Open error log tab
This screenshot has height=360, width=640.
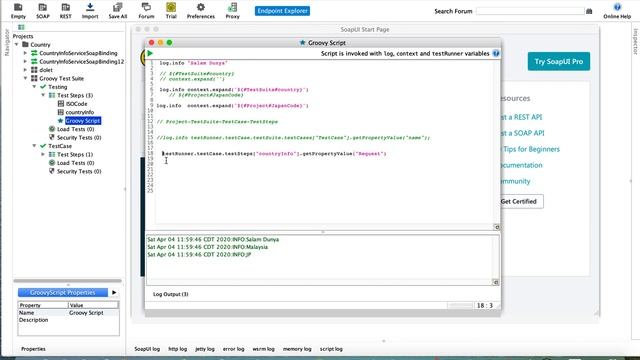tap(233, 349)
